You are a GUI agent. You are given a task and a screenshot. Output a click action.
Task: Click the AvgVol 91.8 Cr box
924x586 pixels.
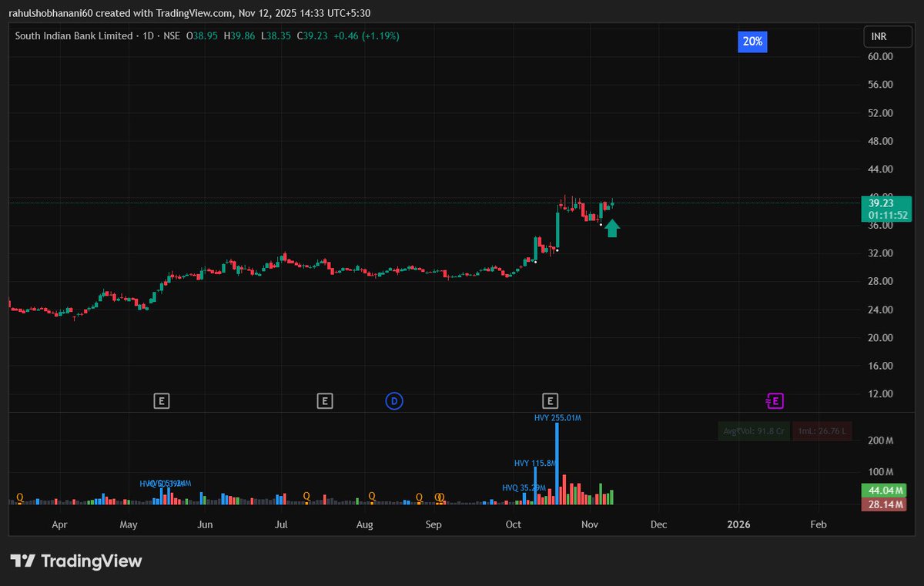click(x=753, y=431)
